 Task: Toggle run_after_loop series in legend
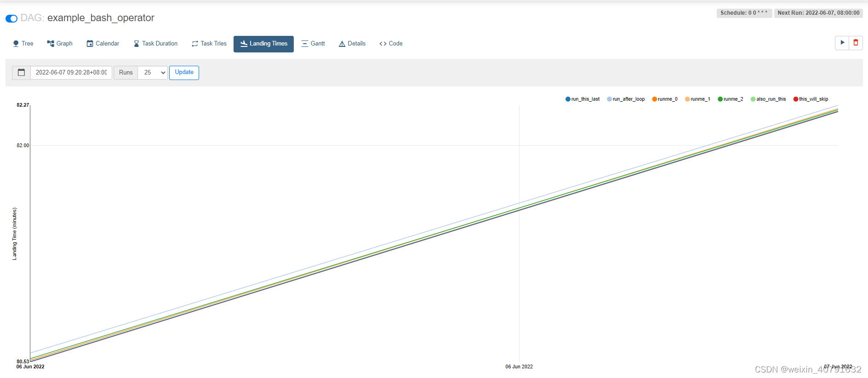point(626,99)
